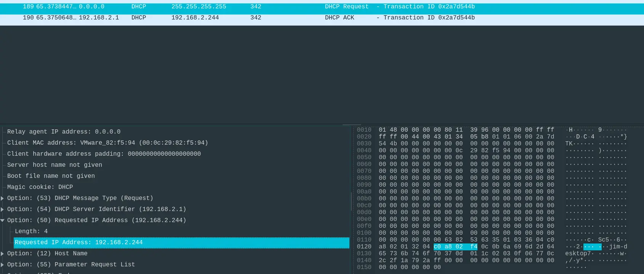Expand Option 53 DHCP Message Type

coord(2,198)
